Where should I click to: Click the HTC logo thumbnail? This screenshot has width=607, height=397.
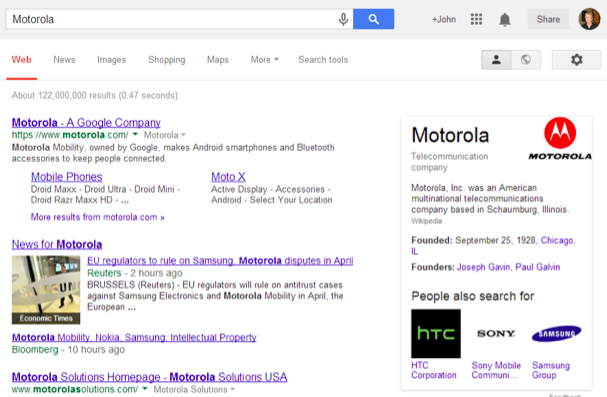(436, 333)
